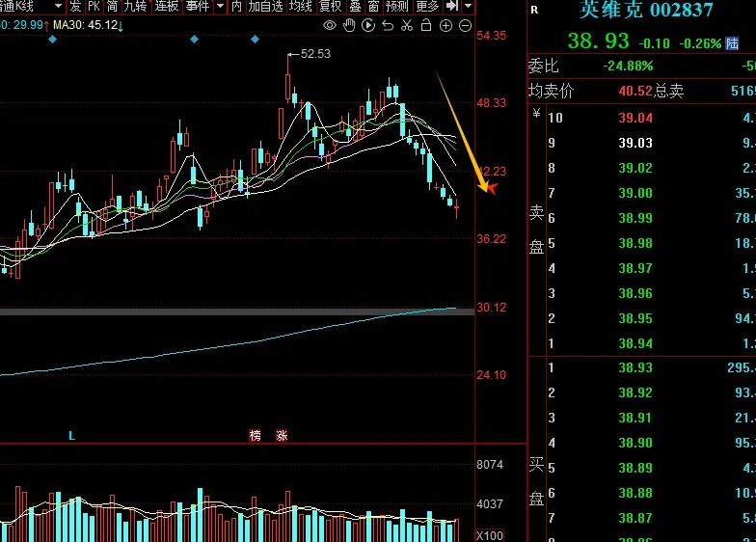Open the 更多 more options menu
This screenshot has width=756, height=542.
427,6
